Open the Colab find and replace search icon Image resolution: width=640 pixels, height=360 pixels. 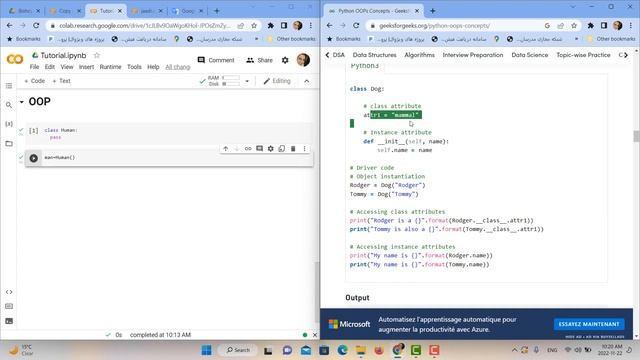tap(9, 105)
